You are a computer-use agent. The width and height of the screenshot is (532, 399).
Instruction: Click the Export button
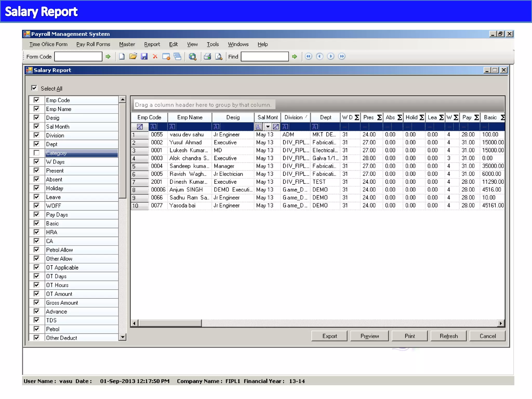click(x=329, y=336)
